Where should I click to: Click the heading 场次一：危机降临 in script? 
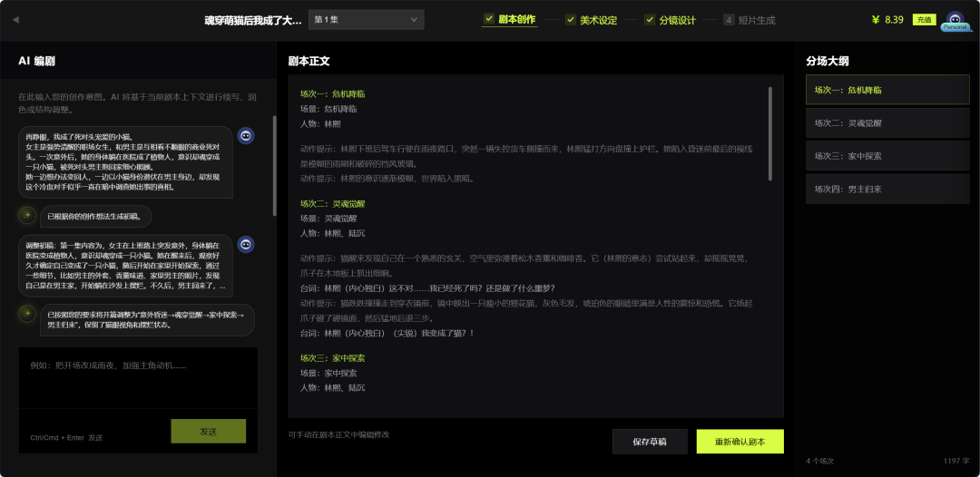coord(332,94)
